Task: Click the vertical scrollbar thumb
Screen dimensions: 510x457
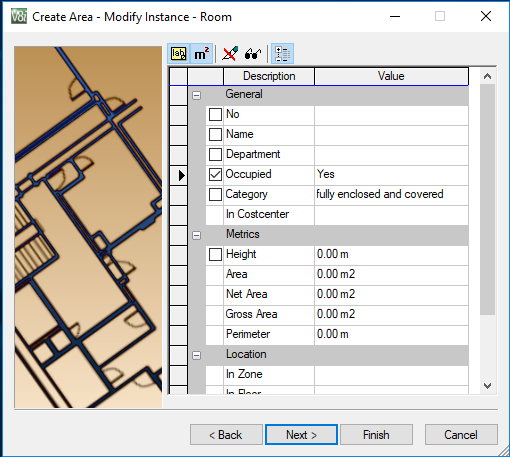Action: click(487, 199)
